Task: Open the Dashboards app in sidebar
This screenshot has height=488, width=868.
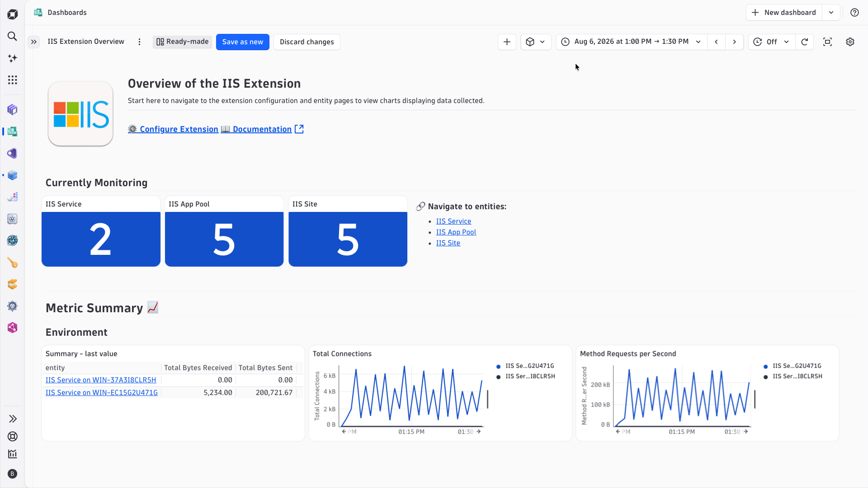Action: (x=12, y=131)
